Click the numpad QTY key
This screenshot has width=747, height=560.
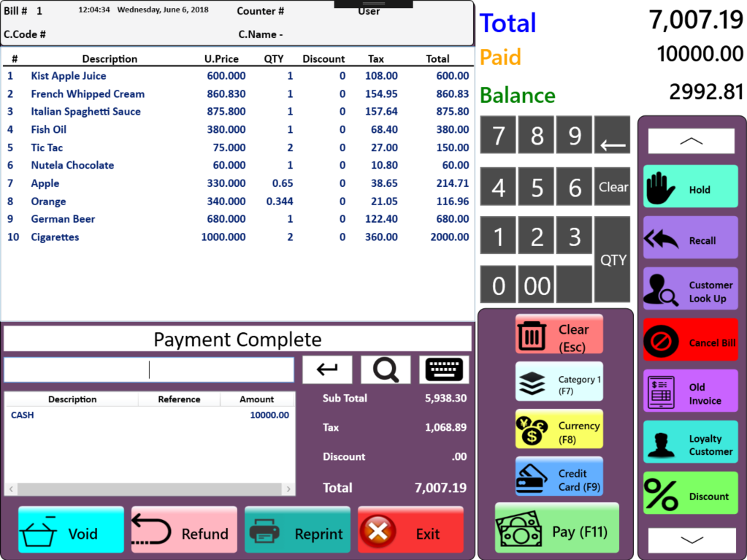click(612, 259)
